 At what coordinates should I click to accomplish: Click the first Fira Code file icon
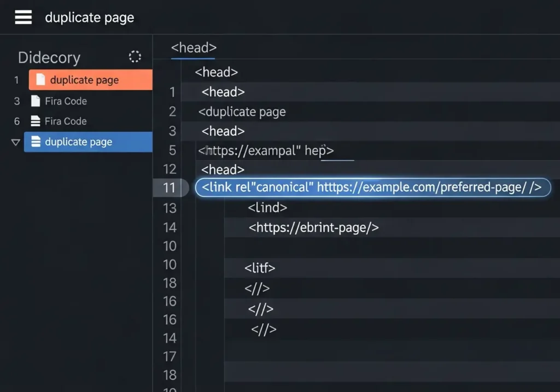(36, 101)
